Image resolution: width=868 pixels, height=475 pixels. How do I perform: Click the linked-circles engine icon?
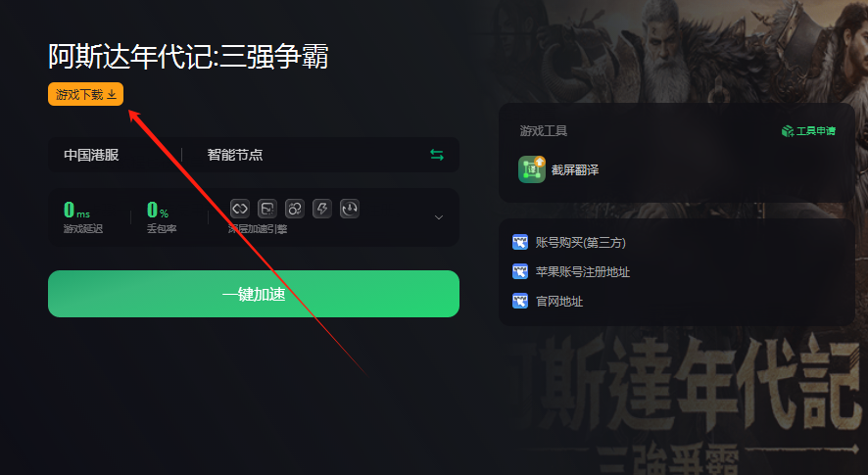[x=295, y=209]
